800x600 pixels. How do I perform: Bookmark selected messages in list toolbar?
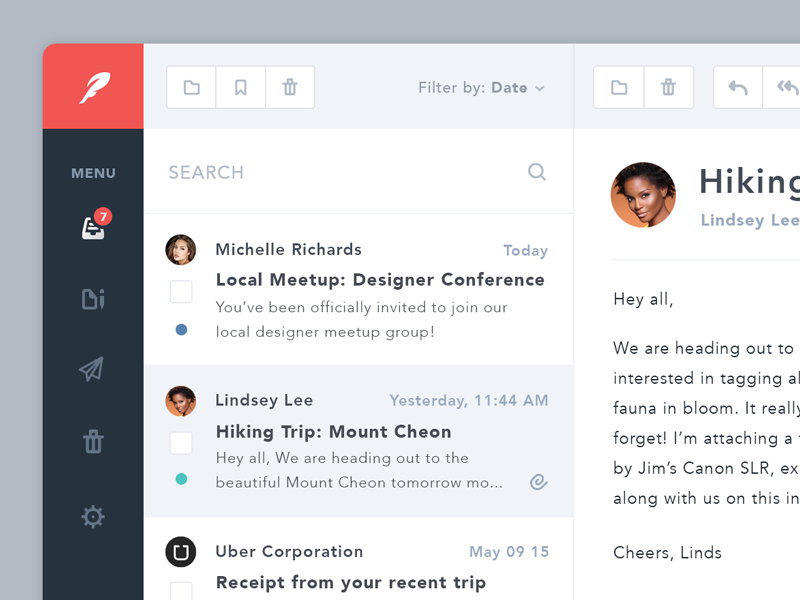tap(240, 88)
